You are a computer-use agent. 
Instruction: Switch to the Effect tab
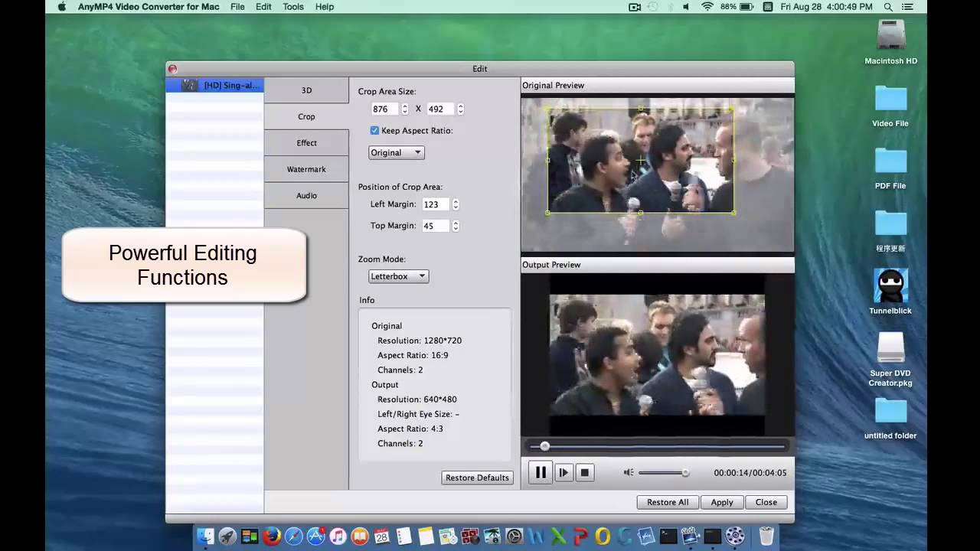click(306, 143)
